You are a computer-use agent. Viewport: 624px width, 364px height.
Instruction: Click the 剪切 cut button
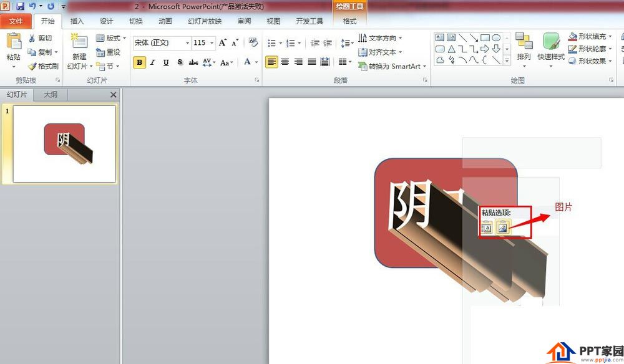40,38
